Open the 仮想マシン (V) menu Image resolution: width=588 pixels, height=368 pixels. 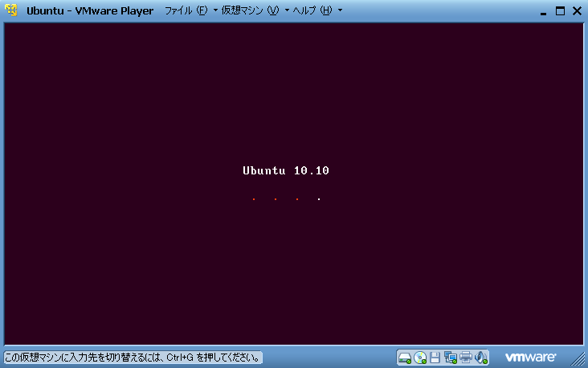pos(250,10)
